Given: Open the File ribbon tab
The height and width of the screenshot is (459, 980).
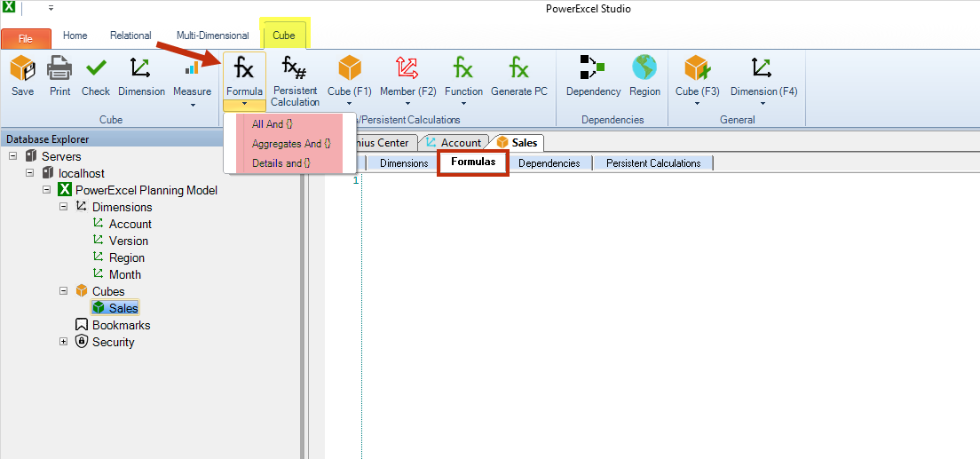Looking at the screenshot, I should 26,38.
